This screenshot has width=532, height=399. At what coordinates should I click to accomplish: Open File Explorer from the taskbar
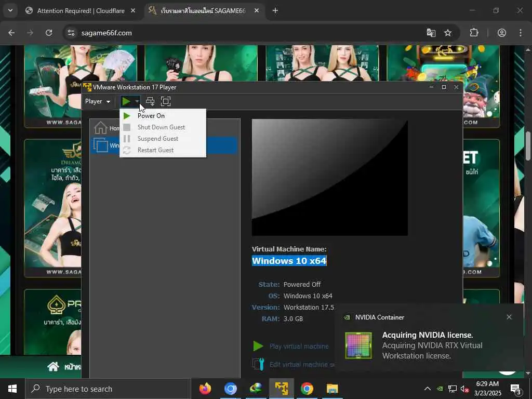click(332, 389)
